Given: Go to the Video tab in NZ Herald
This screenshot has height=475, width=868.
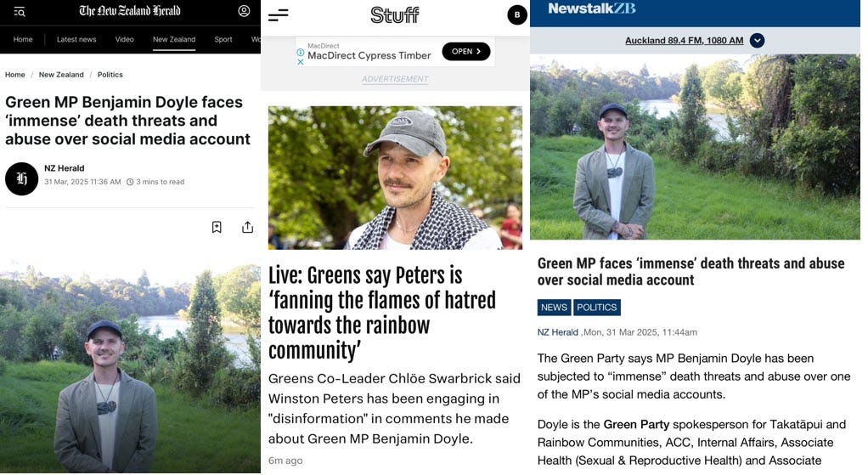Looking at the screenshot, I should pos(125,39).
